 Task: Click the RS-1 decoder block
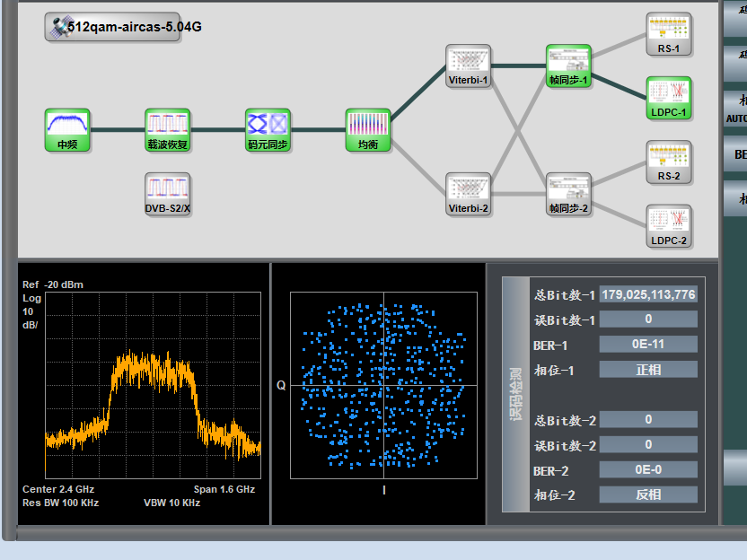[x=669, y=34]
